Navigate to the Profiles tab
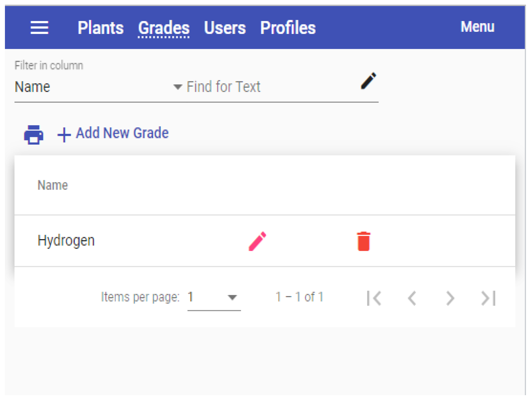The height and width of the screenshot is (402, 532). pos(288,28)
